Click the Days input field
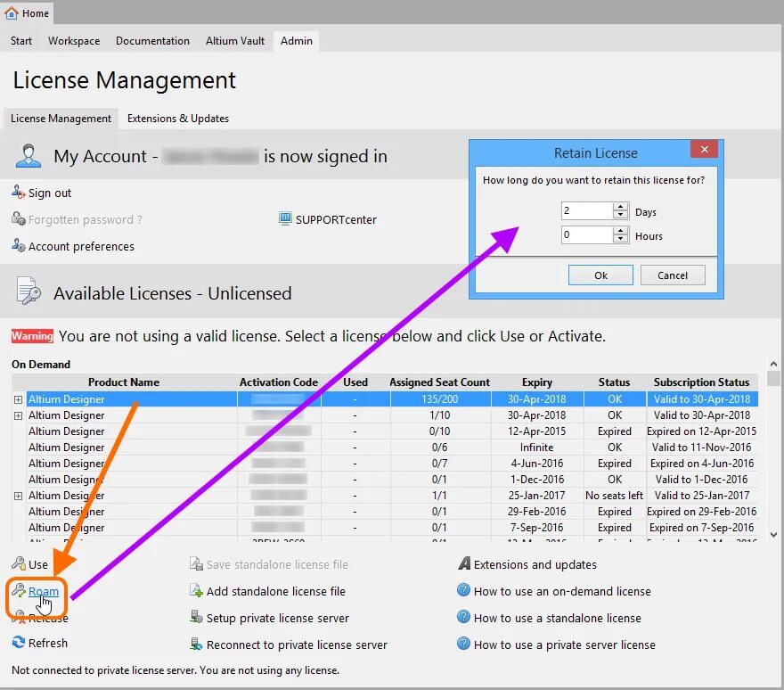 [587, 210]
